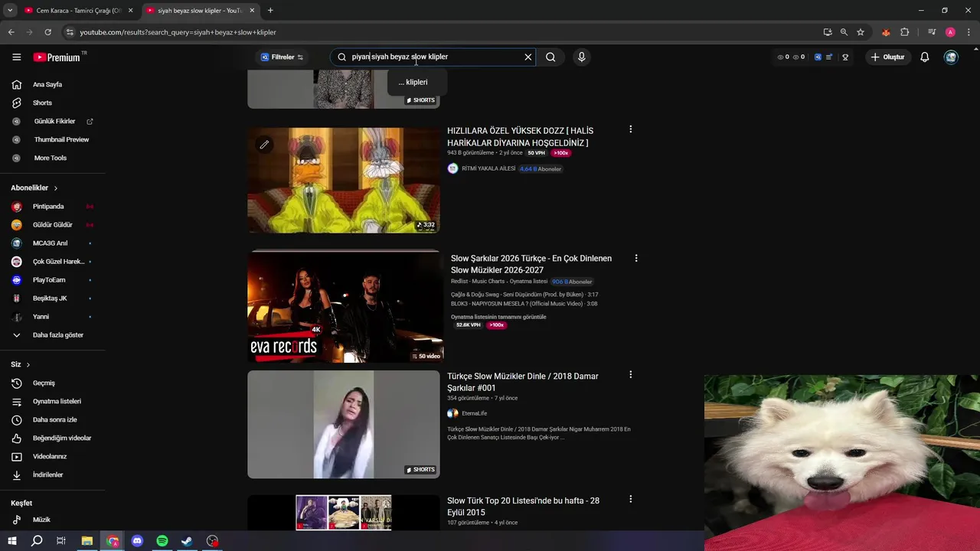Open the eva records playlist thumbnail

[x=345, y=306]
